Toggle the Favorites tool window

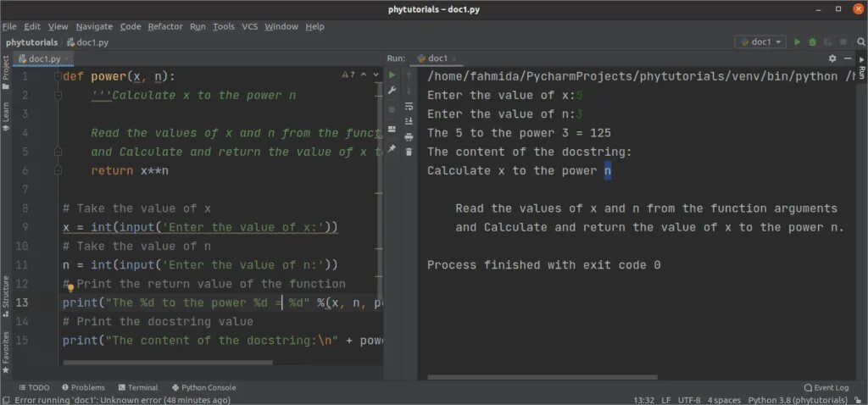6,352
